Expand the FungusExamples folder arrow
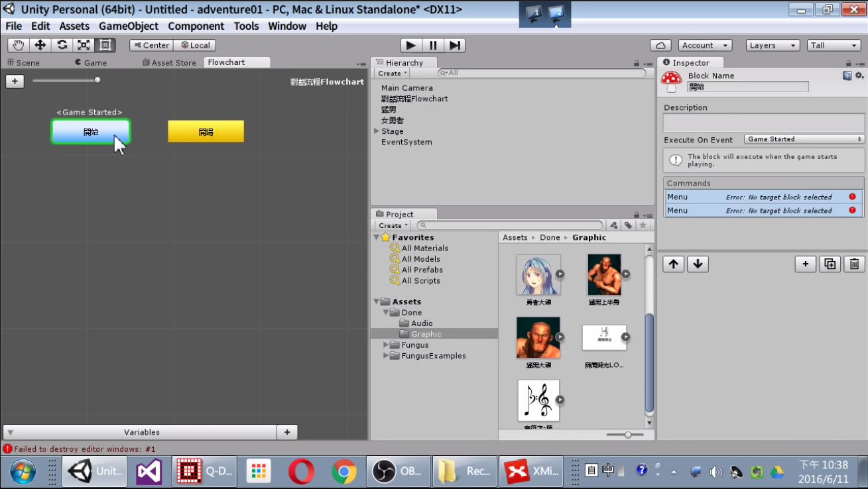868x489 pixels. [386, 356]
